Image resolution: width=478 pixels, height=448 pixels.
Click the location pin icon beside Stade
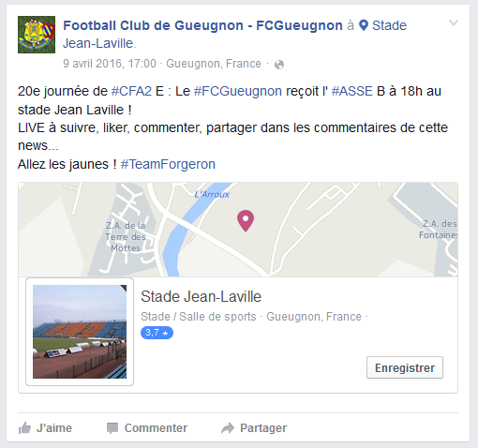point(364,25)
